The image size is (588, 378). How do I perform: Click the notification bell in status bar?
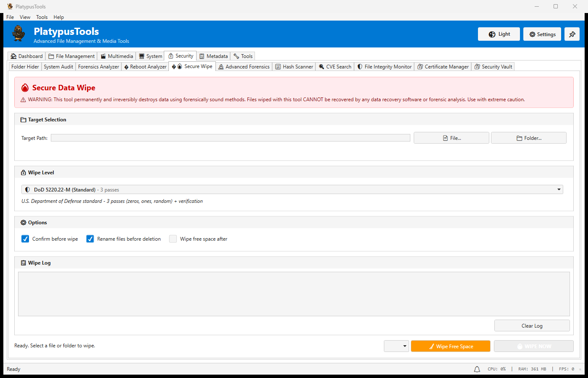(477, 369)
